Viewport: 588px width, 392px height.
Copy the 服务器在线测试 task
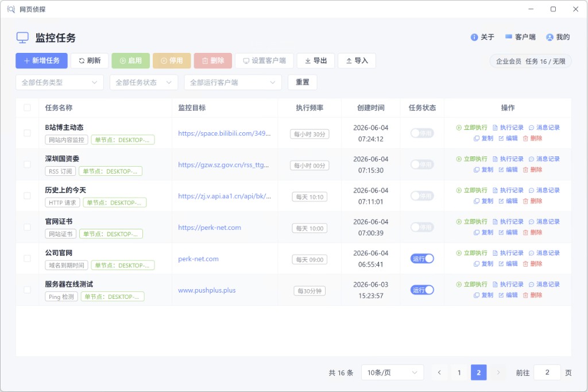483,295
